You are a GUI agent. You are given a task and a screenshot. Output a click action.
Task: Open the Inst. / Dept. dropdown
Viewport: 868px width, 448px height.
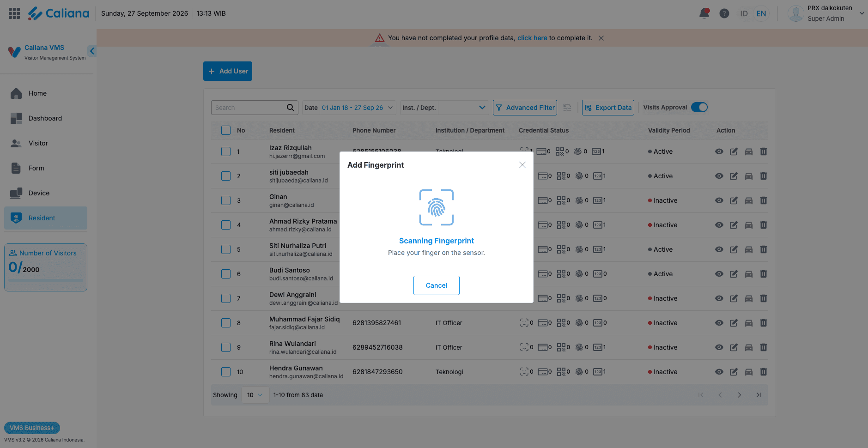[x=463, y=108]
